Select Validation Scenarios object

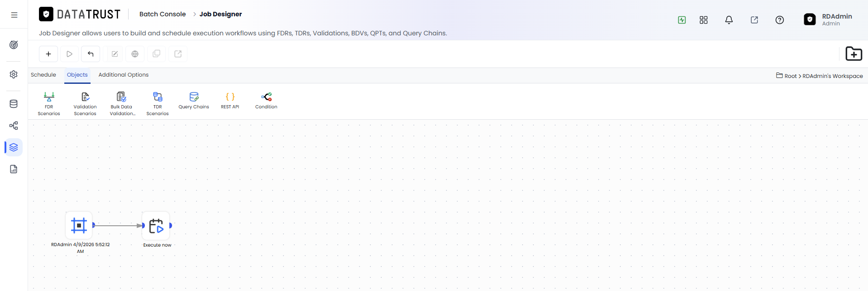coord(85,104)
